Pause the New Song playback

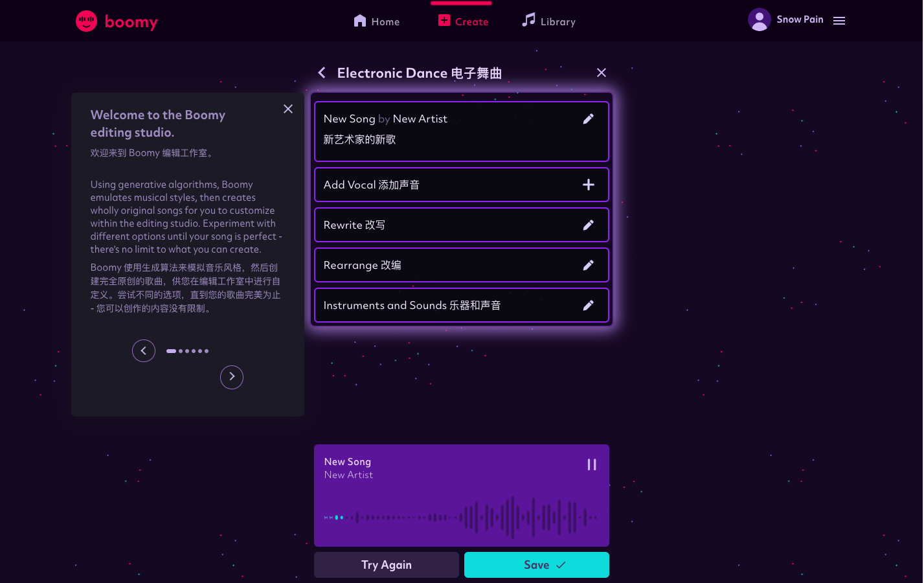(591, 464)
